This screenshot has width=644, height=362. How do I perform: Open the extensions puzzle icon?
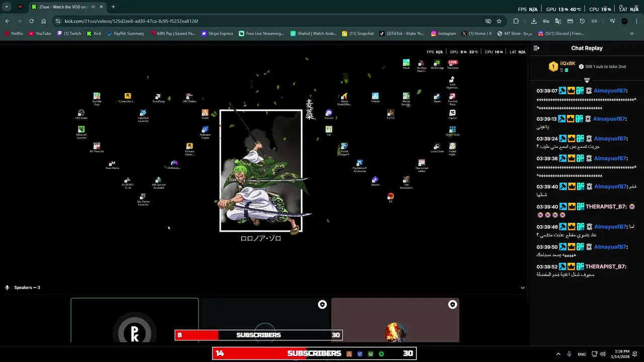click(516, 21)
